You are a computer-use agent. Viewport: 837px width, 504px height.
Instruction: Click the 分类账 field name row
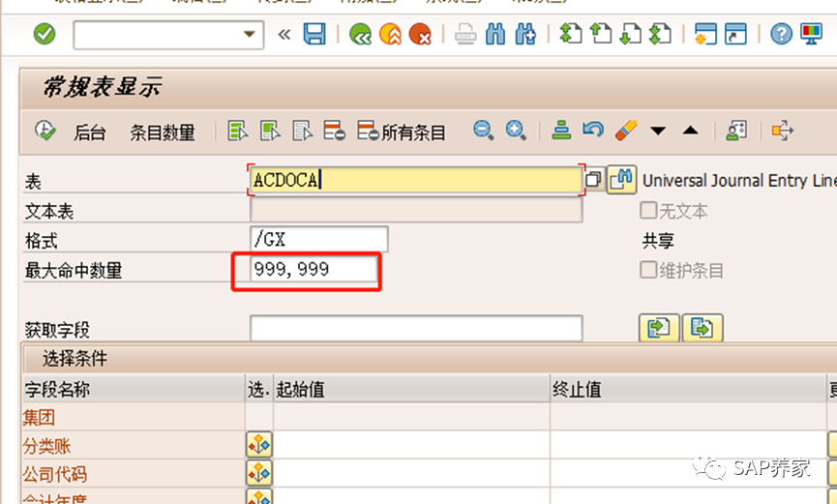coord(133,445)
